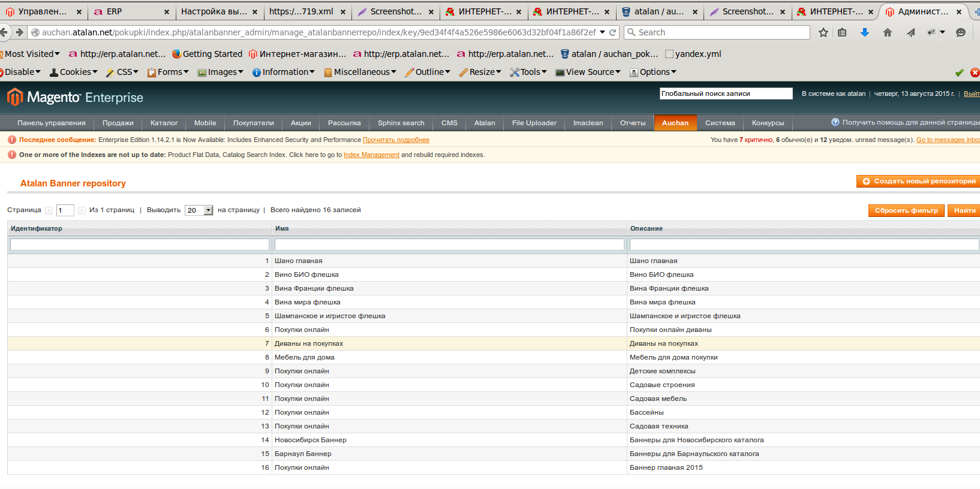980x489 pixels.
Task: Open the Information developer menu
Action: [284, 72]
